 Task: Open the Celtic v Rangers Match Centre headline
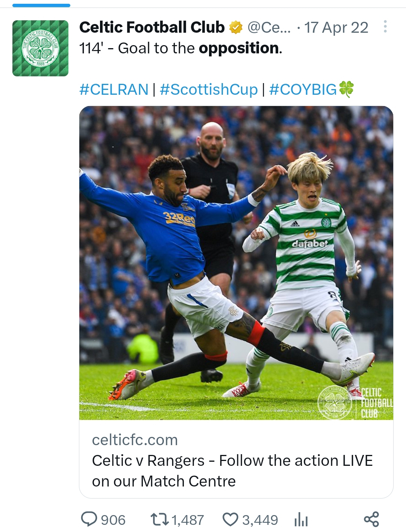click(232, 471)
